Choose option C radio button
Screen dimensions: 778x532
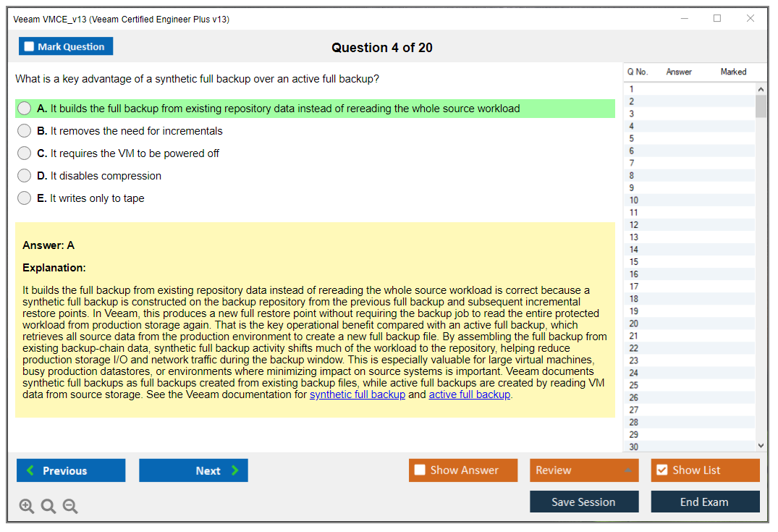tap(25, 153)
